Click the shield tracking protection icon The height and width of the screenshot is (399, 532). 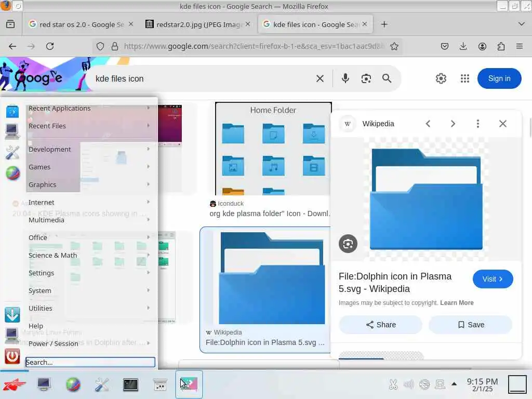[x=100, y=46]
